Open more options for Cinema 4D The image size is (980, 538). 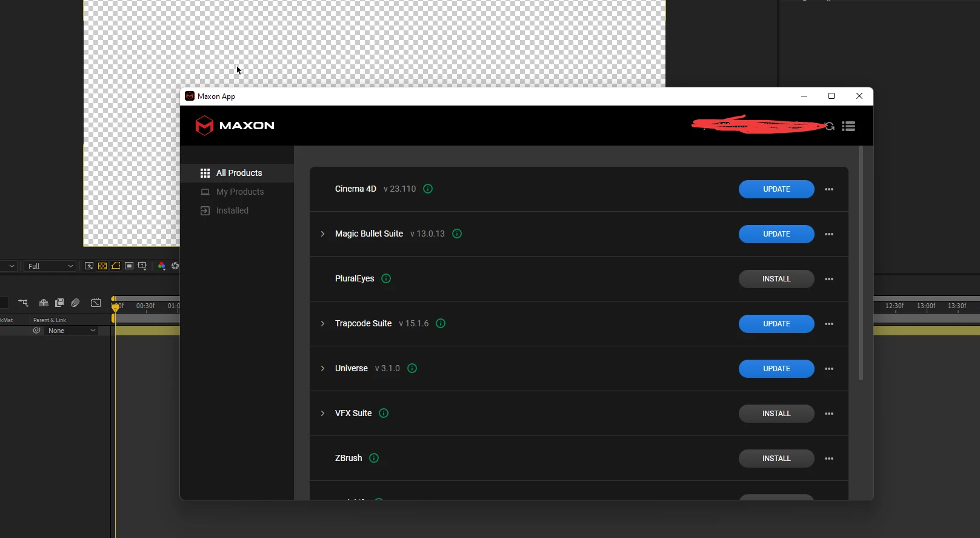point(829,189)
